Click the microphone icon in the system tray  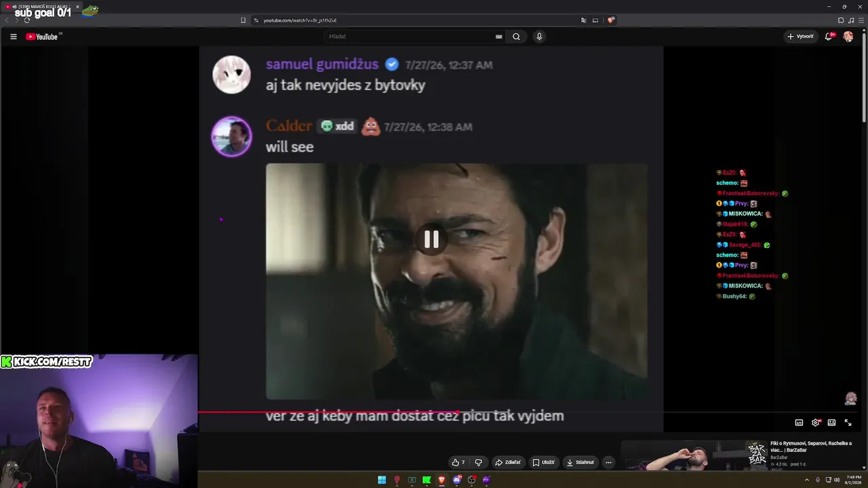pyautogui.click(x=818, y=480)
